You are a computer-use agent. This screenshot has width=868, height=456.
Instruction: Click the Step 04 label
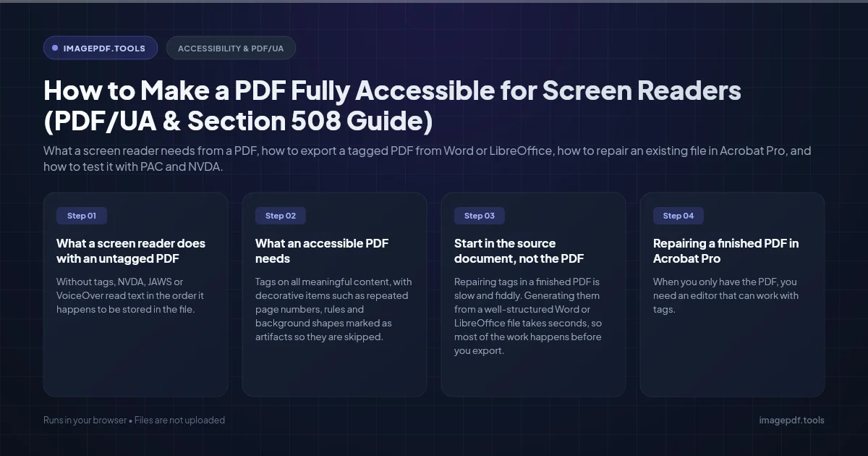(678, 216)
